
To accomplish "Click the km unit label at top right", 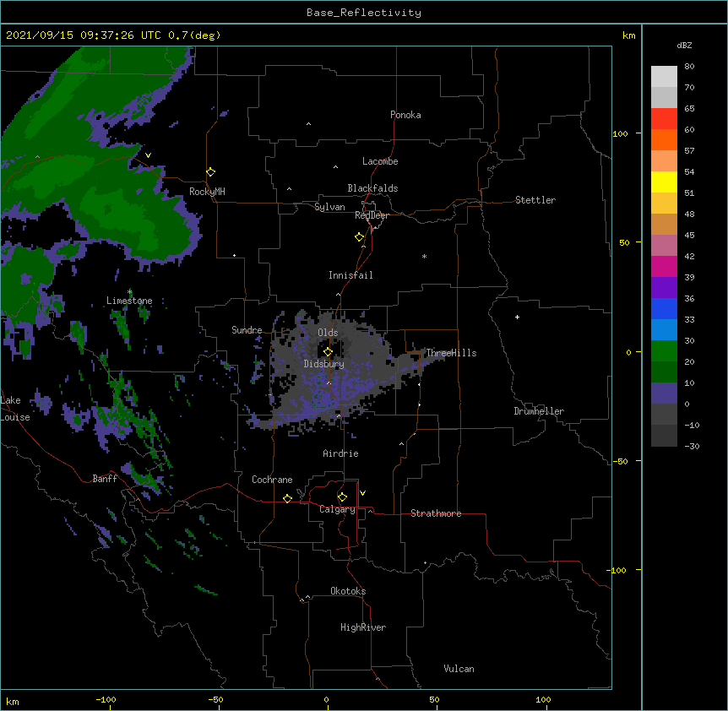I will click(x=628, y=35).
